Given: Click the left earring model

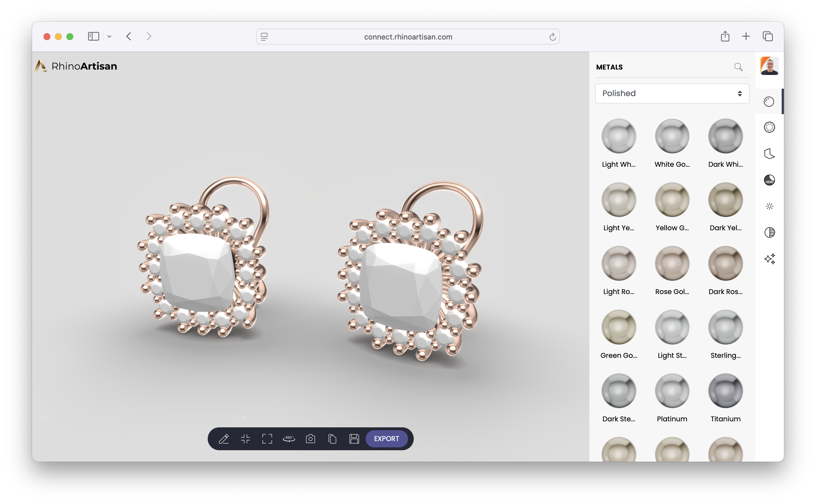Looking at the screenshot, I should 203,257.
